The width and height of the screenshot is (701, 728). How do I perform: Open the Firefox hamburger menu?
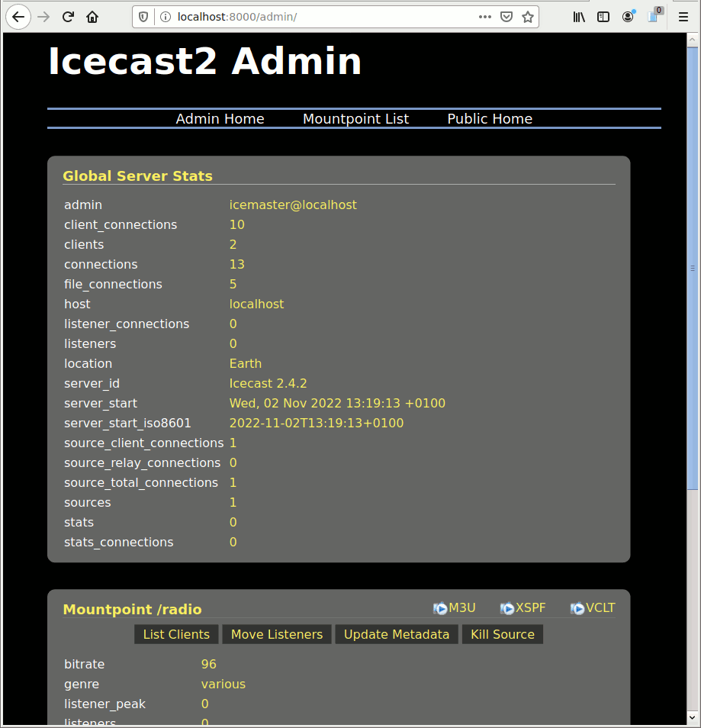(x=683, y=17)
